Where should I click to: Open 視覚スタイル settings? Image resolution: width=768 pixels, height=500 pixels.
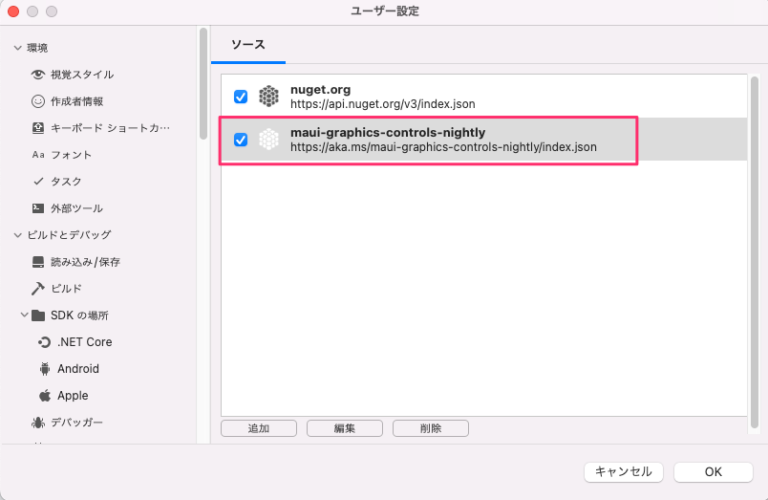[x=82, y=74]
